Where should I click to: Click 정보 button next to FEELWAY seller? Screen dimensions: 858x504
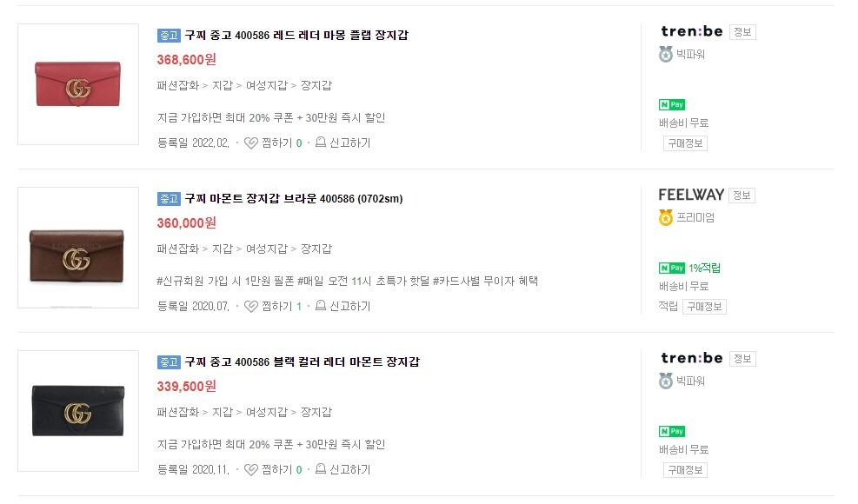742,196
